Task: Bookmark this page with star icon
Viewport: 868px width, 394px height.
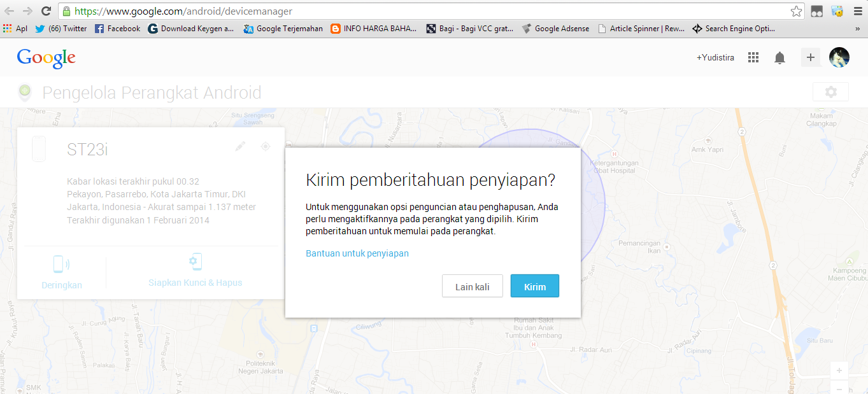Action: [x=796, y=11]
